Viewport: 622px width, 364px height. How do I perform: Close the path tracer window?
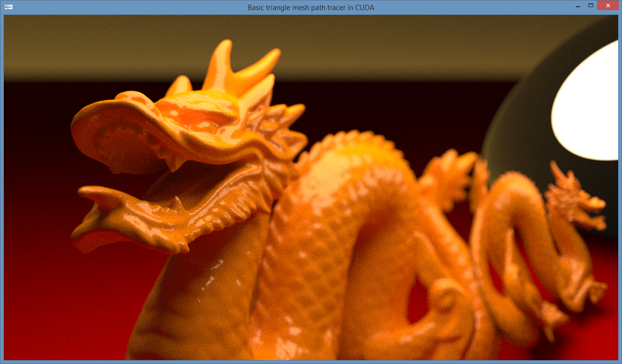click(608, 6)
